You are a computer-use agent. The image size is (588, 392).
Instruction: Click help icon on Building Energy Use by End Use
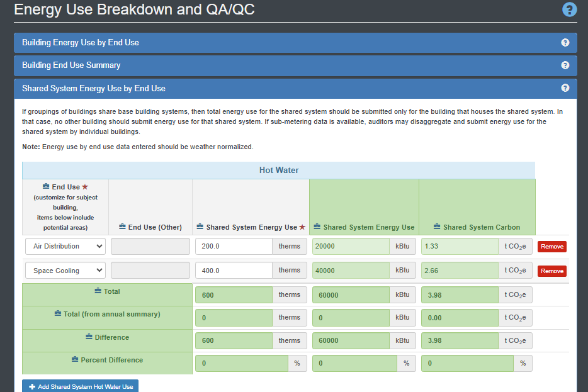tap(565, 43)
